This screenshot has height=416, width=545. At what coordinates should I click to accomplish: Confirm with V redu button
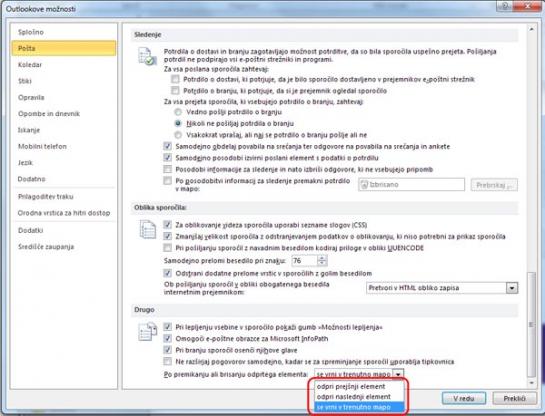pos(464,399)
